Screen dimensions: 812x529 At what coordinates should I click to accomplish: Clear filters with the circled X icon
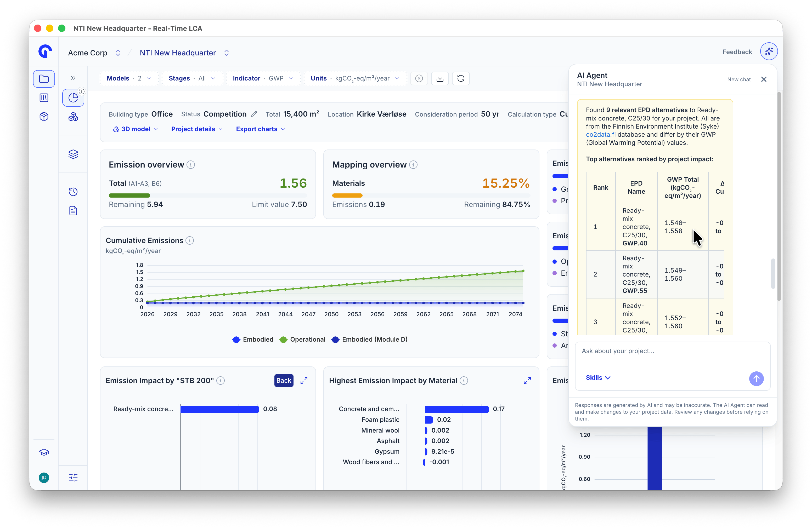tap(419, 78)
